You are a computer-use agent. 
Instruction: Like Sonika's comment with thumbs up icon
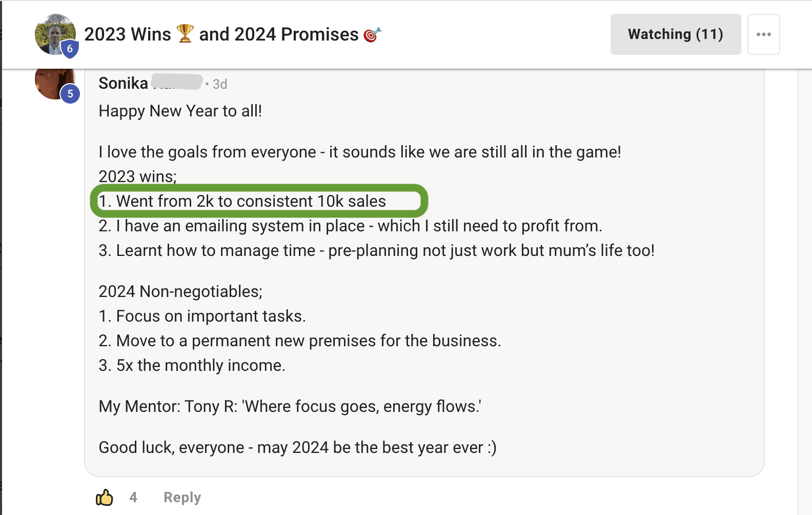pos(105,497)
